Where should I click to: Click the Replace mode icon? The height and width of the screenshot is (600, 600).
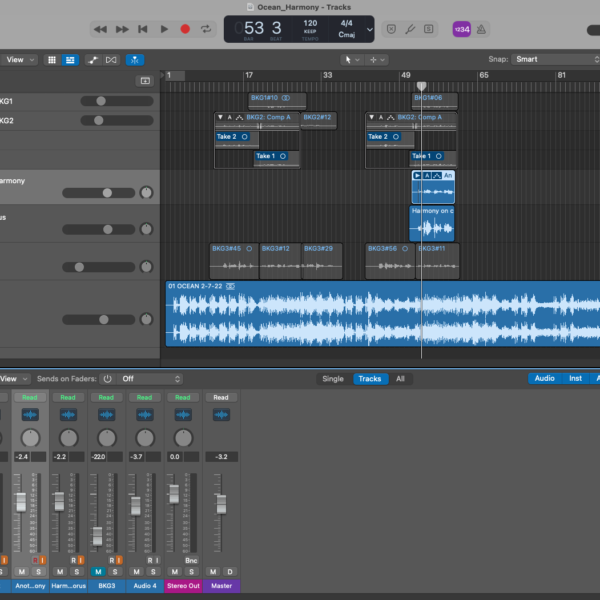click(x=391, y=29)
